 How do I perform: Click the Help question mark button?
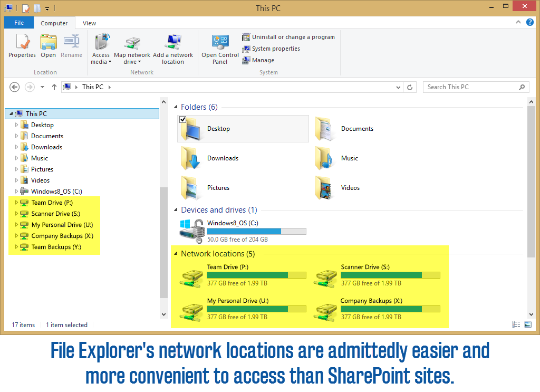tap(529, 23)
